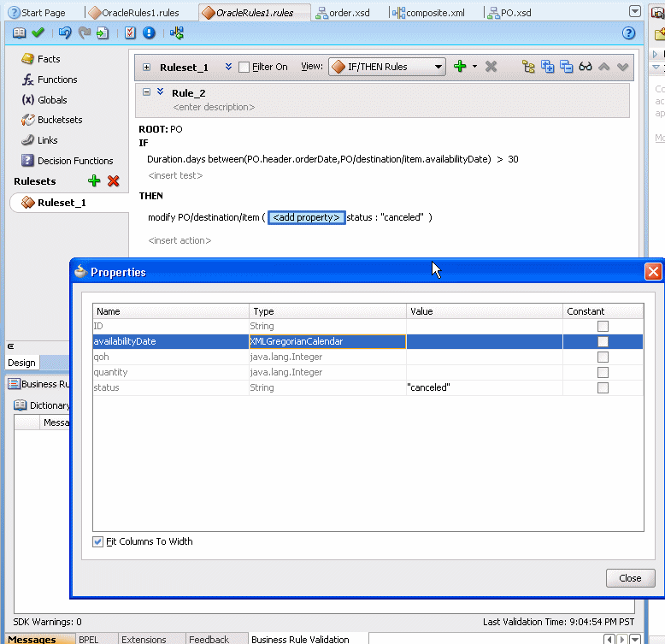665x644 pixels.
Task: Switch to the first OracleRules1.rules tab
Action: pyautogui.click(x=134, y=13)
